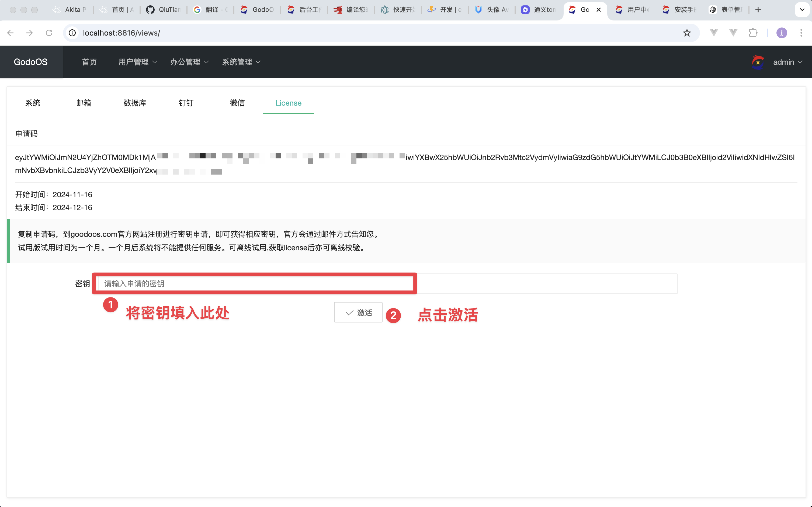Click the admin avatar logo
Screen dimensions: 812x507
click(758, 62)
